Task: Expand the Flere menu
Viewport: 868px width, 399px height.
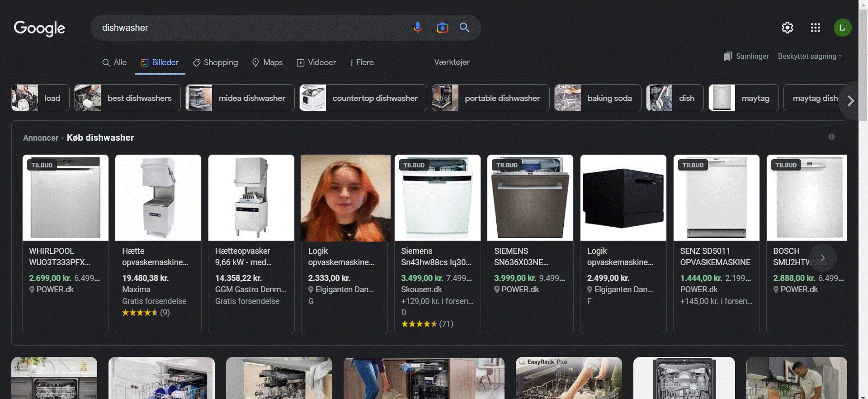Action: pyautogui.click(x=361, y=62)
